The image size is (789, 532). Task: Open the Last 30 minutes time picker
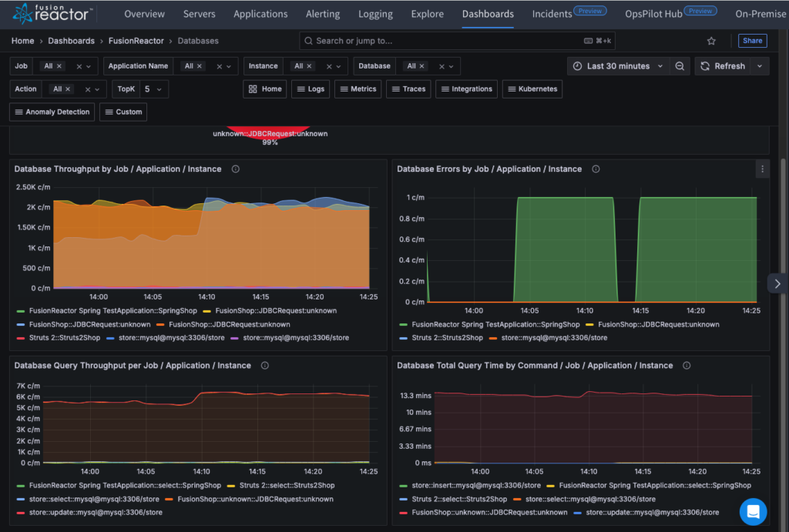(x=619, y=66)
